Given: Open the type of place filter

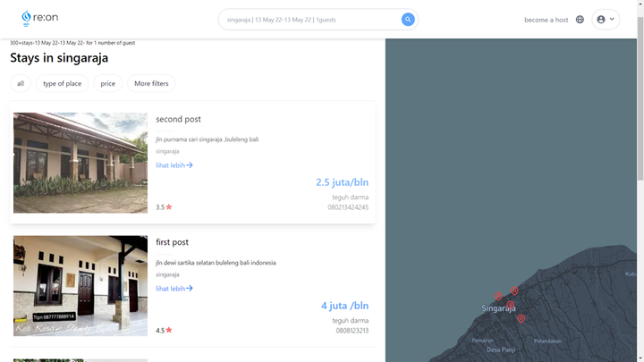Looking at the screenshot, I should [x=62, y=83].
